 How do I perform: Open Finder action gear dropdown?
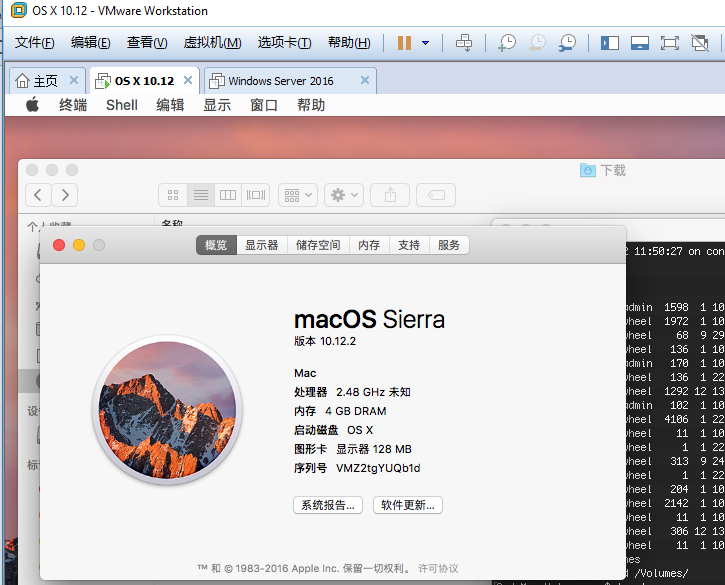pos(344,195)
